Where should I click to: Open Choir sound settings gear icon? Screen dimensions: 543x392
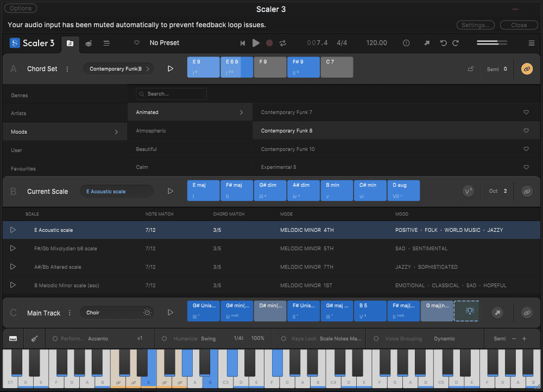[x=147, y=312]
